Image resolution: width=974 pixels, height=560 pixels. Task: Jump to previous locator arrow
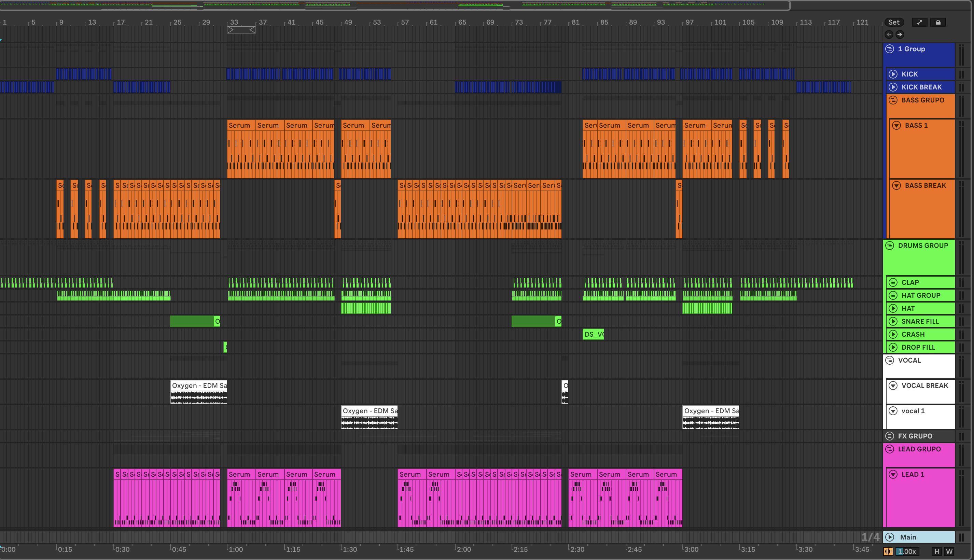tap(889, 34)
